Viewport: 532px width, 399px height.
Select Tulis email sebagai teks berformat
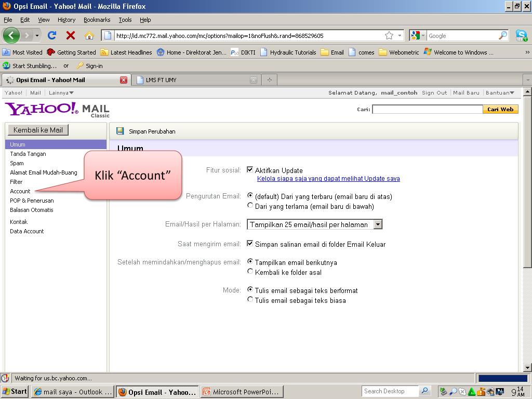coord(250,289)
